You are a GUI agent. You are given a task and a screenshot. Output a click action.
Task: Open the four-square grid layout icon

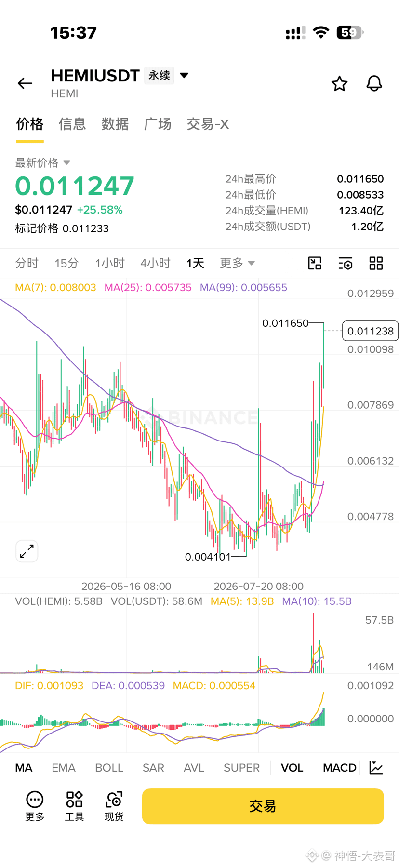376,263
